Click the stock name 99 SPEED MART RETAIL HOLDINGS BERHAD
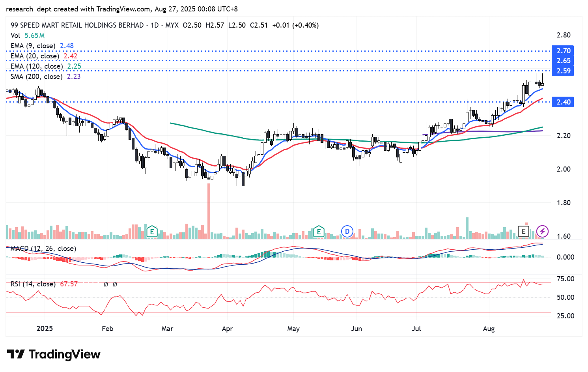Screen dimensions: 588x372 point(77,25)
